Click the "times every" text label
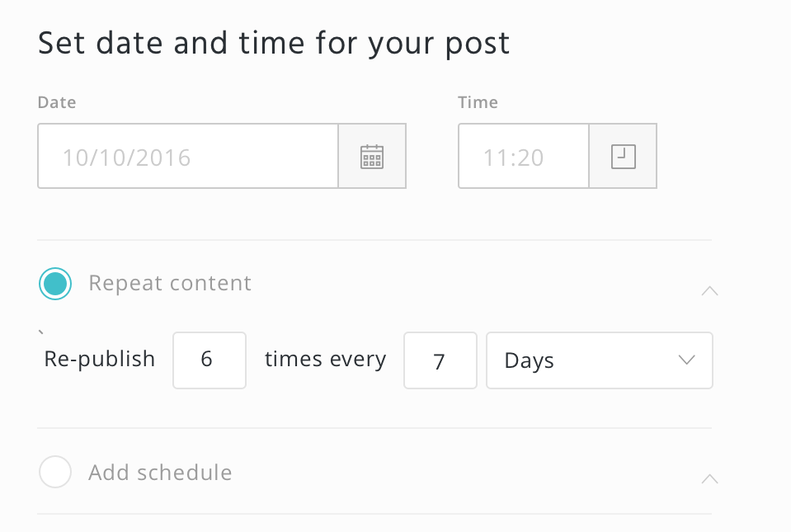 pyautogui.click(x=325, y=360)
